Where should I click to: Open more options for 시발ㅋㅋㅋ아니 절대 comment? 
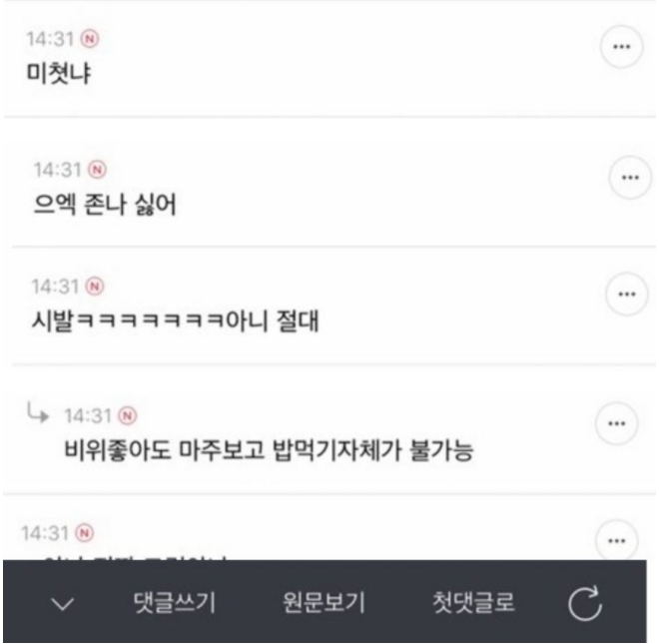(627, 294)
